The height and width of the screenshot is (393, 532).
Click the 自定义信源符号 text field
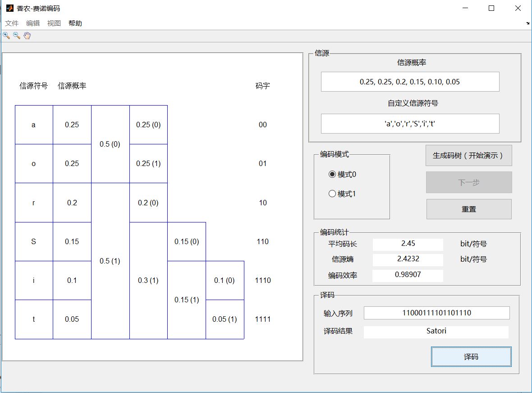[x=410, y=124]
